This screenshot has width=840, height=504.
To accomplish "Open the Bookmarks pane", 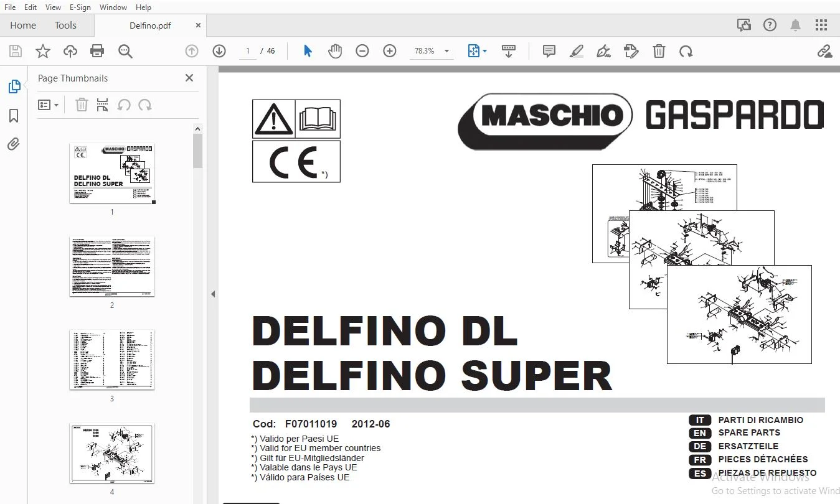I will coord(14,116).
